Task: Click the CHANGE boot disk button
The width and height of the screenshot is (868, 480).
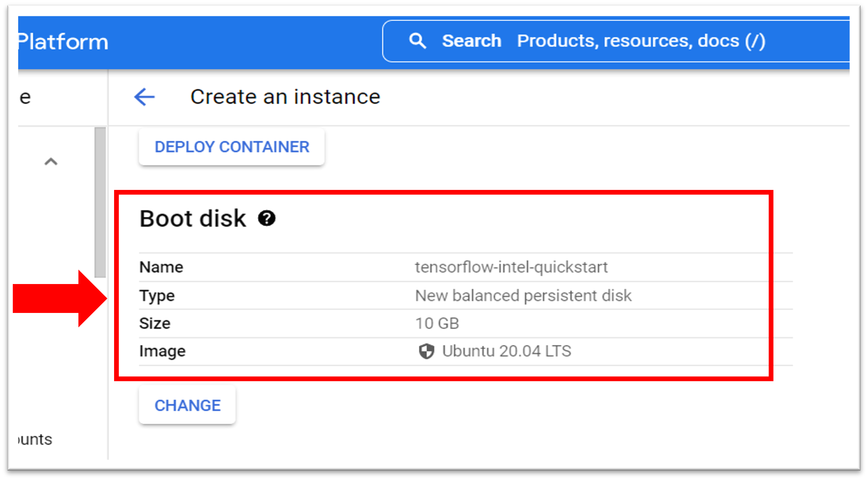Action: (187, 405)
